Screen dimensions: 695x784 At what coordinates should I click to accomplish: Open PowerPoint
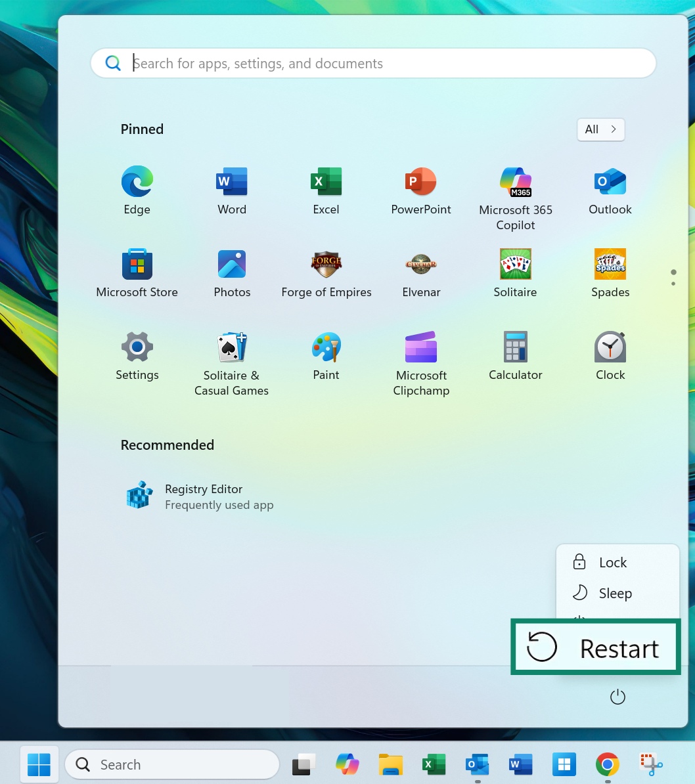coord(420,190)
